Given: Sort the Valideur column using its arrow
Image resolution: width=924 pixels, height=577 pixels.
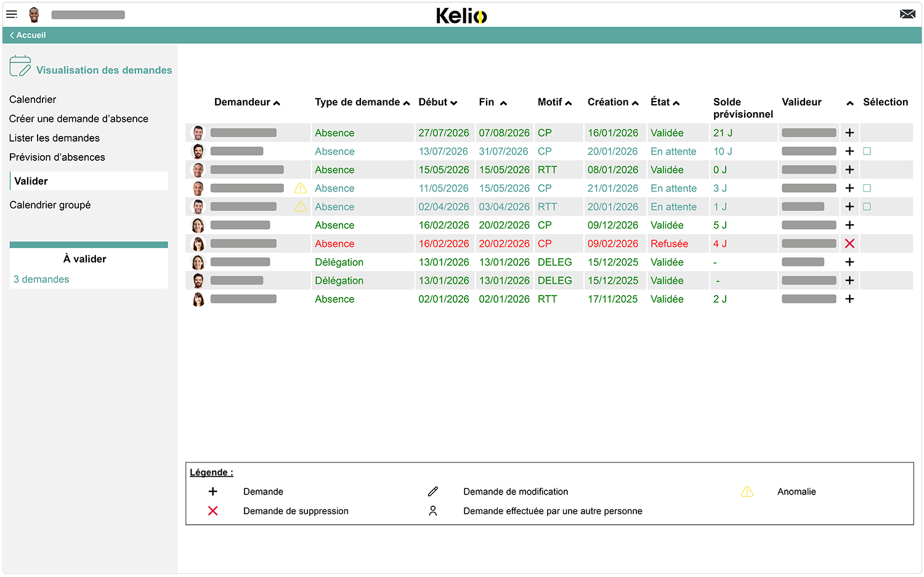Looking at the screenshot, I should point(849,104).
